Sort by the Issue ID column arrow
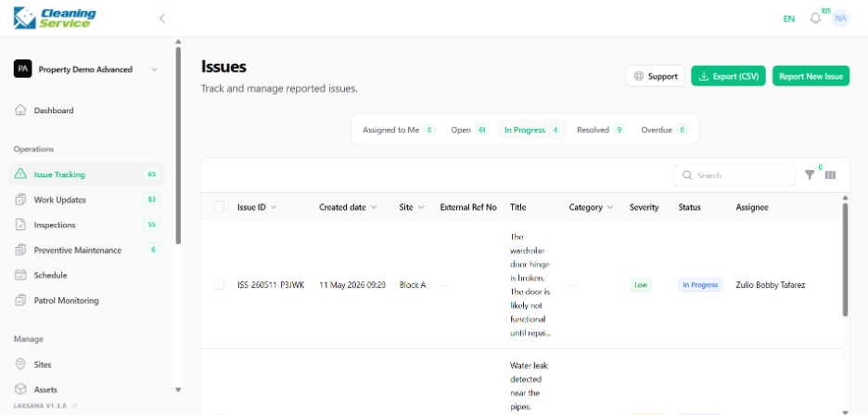868x415 pixels. tap(274, 207)
